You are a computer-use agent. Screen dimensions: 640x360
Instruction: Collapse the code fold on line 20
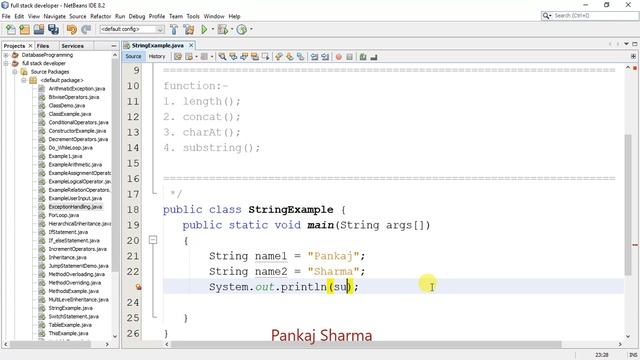pyautogui.click(x=153, y=240)
